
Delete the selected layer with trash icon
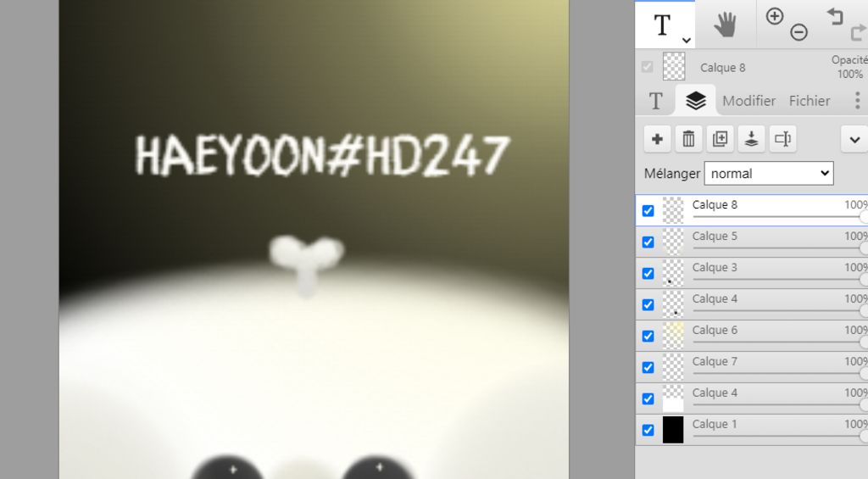688,139
